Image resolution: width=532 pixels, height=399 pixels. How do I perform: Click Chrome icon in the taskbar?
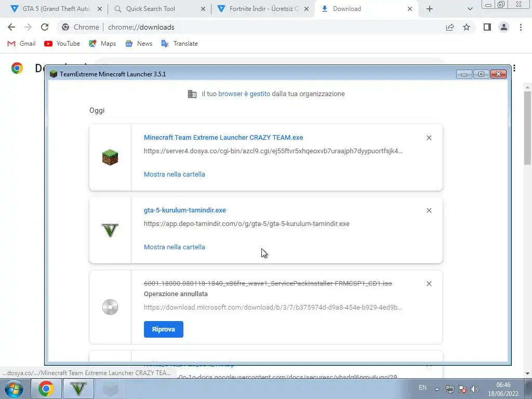(46, 389)
